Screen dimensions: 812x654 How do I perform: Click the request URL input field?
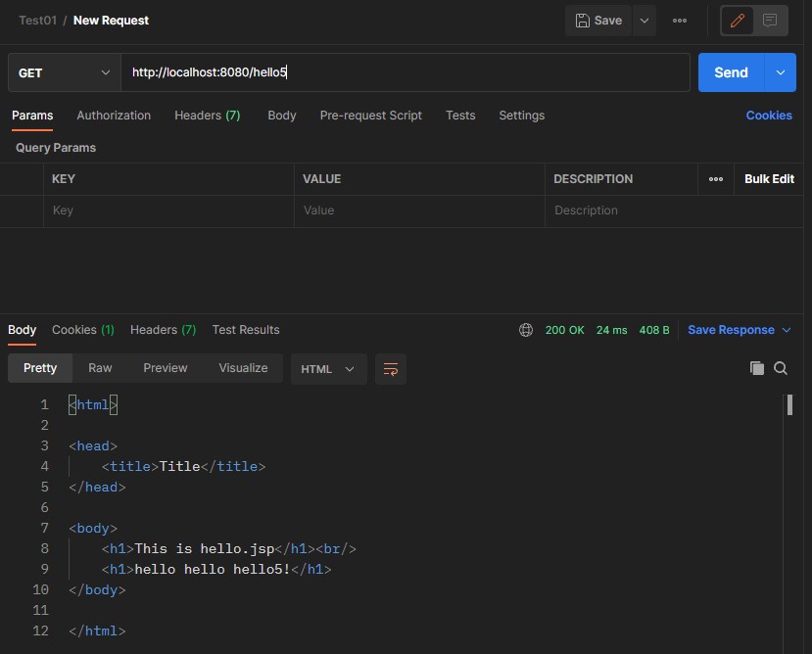coord(406,72)
